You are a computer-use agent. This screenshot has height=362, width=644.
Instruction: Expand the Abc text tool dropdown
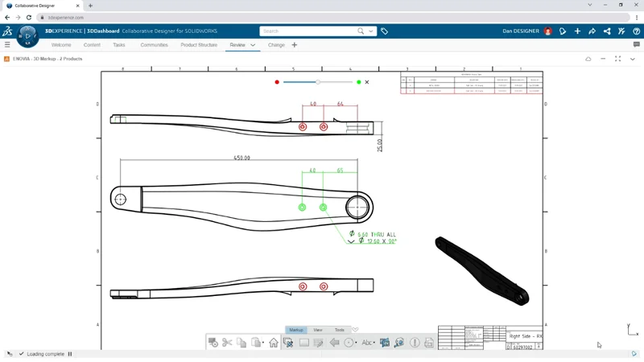(x=374, y=343)
